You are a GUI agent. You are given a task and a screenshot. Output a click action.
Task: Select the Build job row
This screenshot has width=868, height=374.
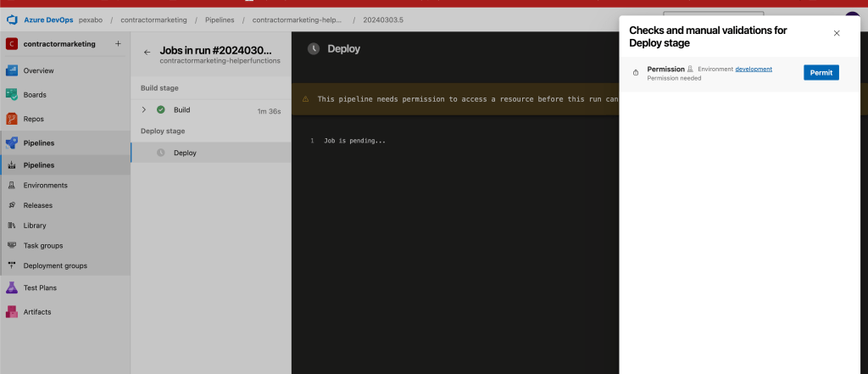211,109
